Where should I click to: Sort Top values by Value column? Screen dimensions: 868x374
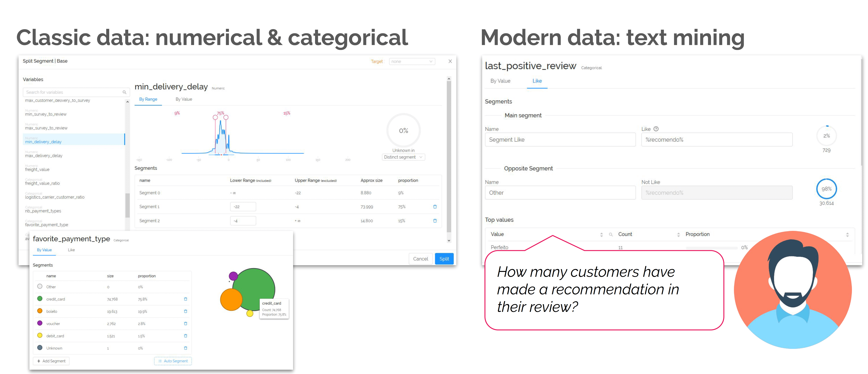point(602,235)
